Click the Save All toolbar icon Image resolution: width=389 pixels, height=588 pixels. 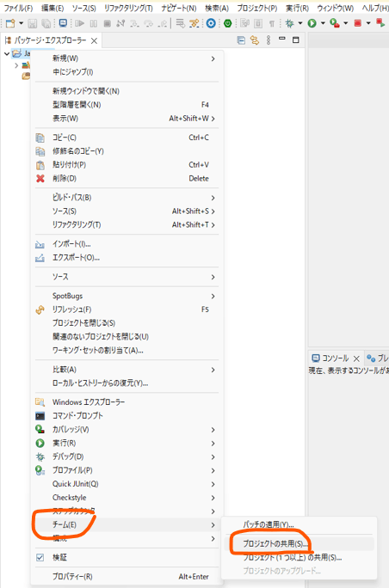tap(46, 23)
